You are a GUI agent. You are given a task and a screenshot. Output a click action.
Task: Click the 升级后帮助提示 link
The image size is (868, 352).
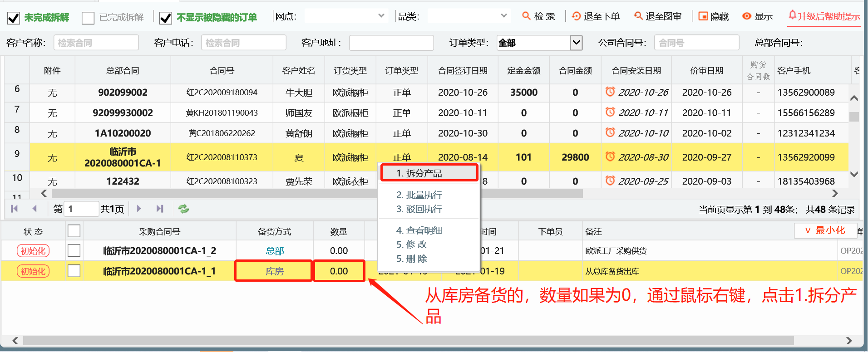click(x=824, y=16)
